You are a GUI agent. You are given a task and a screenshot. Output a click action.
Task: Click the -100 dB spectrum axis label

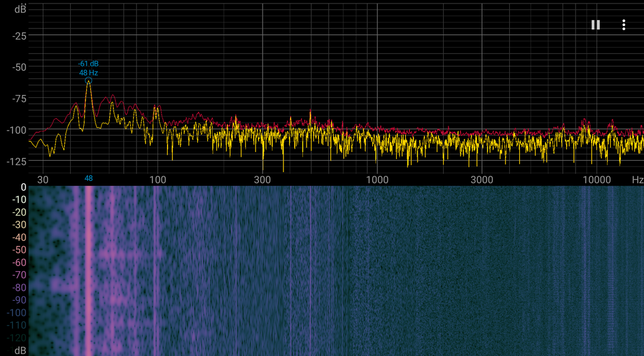point(17,130)
